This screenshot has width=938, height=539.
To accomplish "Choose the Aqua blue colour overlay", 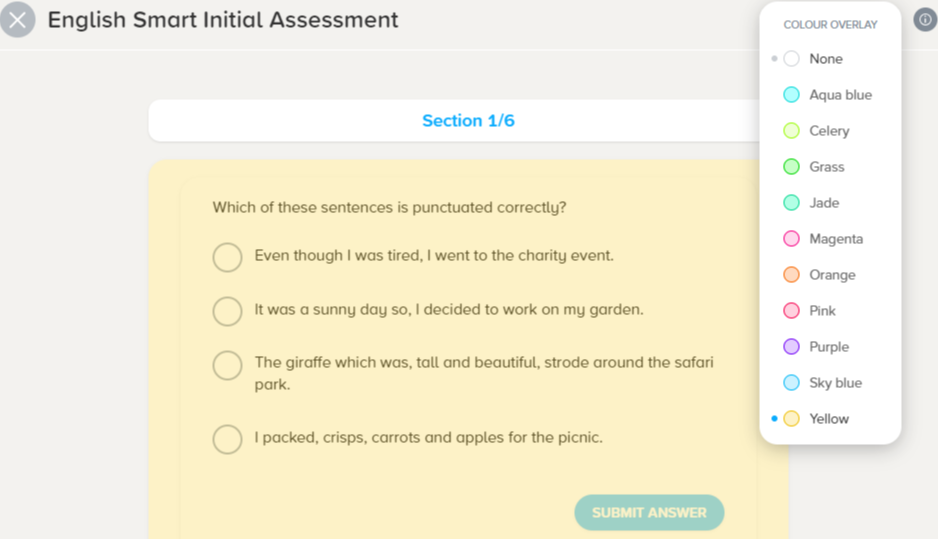I will [x=791, y=95].
